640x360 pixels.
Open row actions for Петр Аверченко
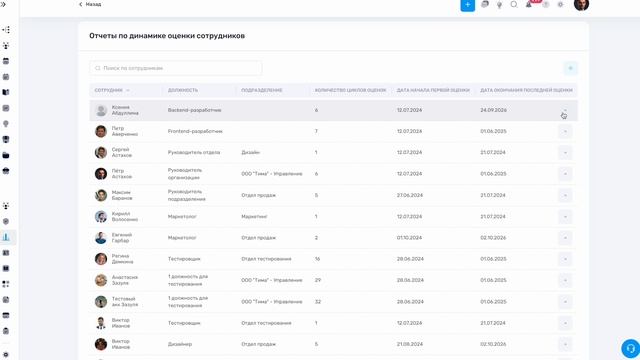565,131
